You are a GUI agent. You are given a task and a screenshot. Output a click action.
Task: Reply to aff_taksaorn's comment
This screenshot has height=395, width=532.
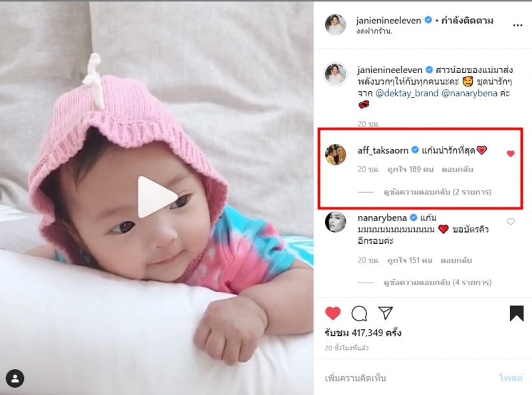pos(457,170)
